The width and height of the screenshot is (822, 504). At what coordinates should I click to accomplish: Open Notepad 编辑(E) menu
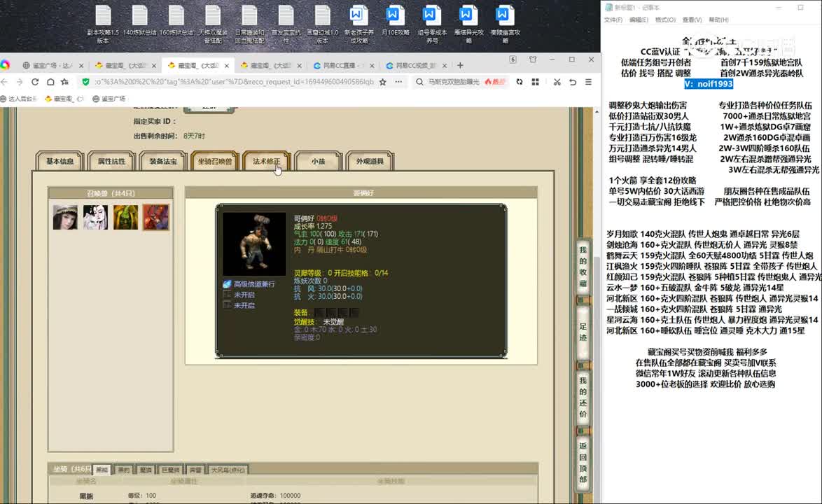(639, 20)
